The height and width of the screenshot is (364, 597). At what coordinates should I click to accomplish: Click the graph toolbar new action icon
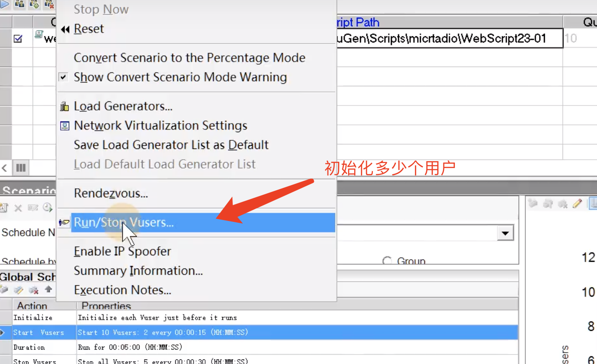(533, 204)
